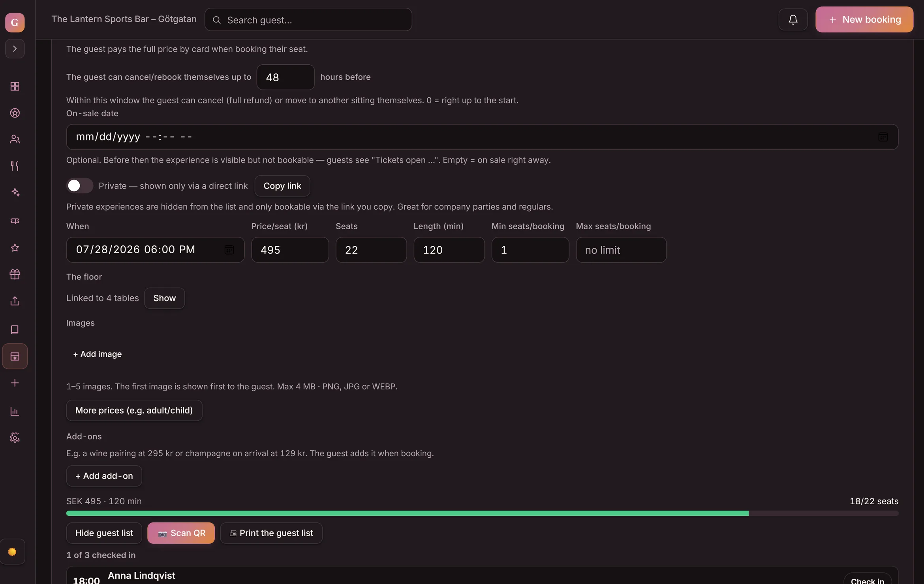Check in Anna Lindqvist
The height and width of the screenshot is (584, 924).
click(868, 579)
